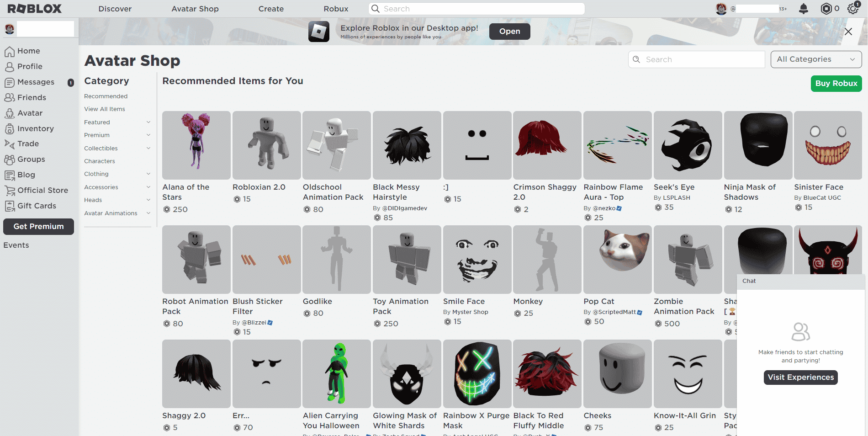Check the Robux balance icon

click(x=827, y=8)
